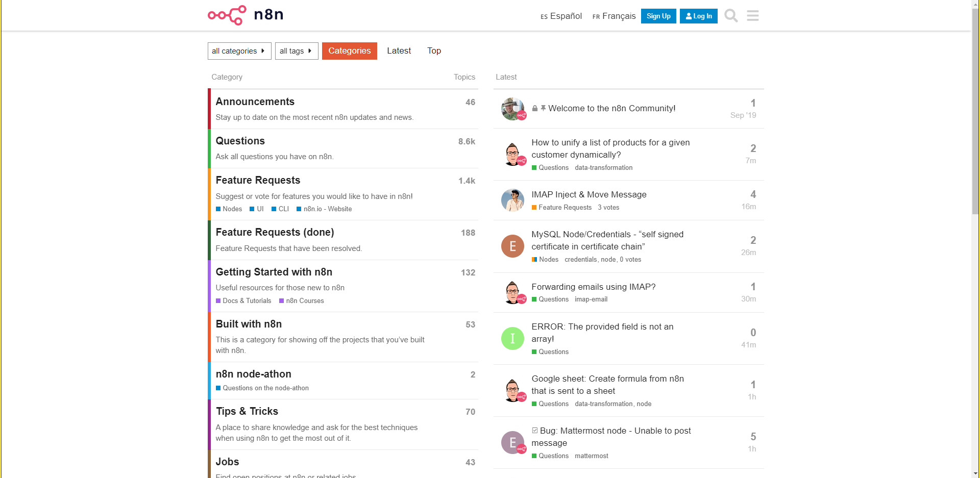The width and height of the screenshot is (980, 478).
Task: Click the mattermost tag
Action: [592, 456]
